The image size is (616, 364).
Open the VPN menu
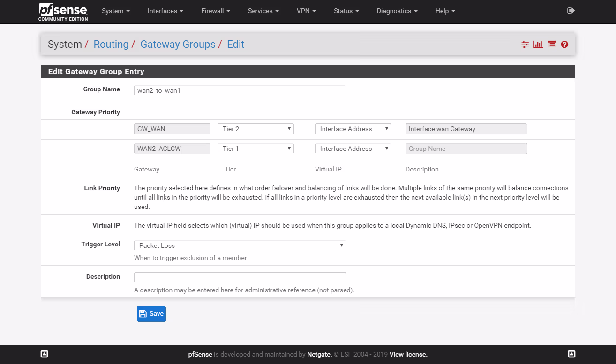point(306,11)
